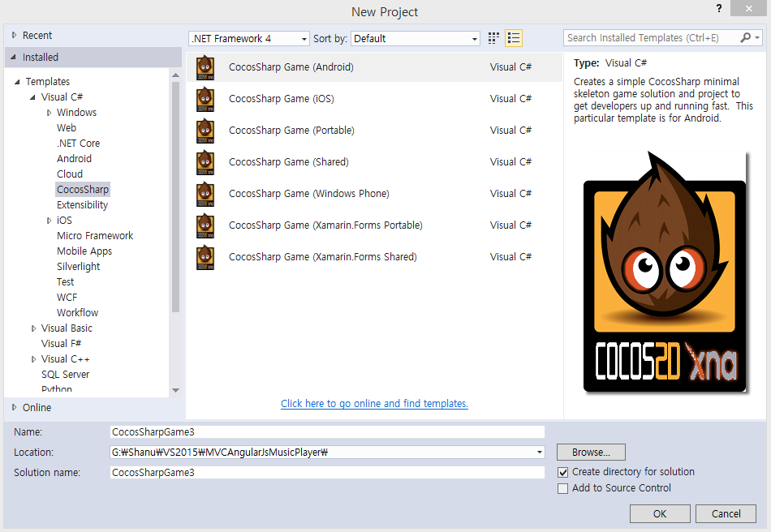771x532 pixels.
Task: Click the CocosSharp Game (iOS) template icon
Action: (x=205, y=99)
